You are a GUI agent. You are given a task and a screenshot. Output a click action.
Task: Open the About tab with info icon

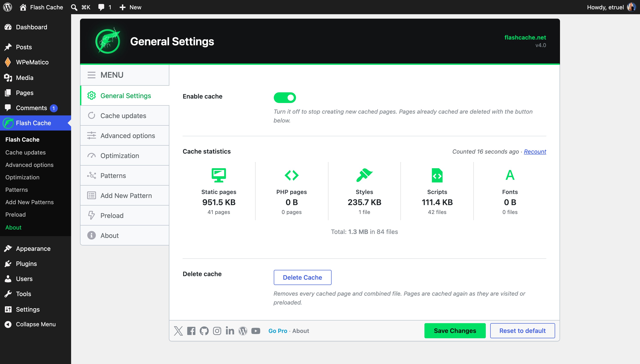pos(125,235)
